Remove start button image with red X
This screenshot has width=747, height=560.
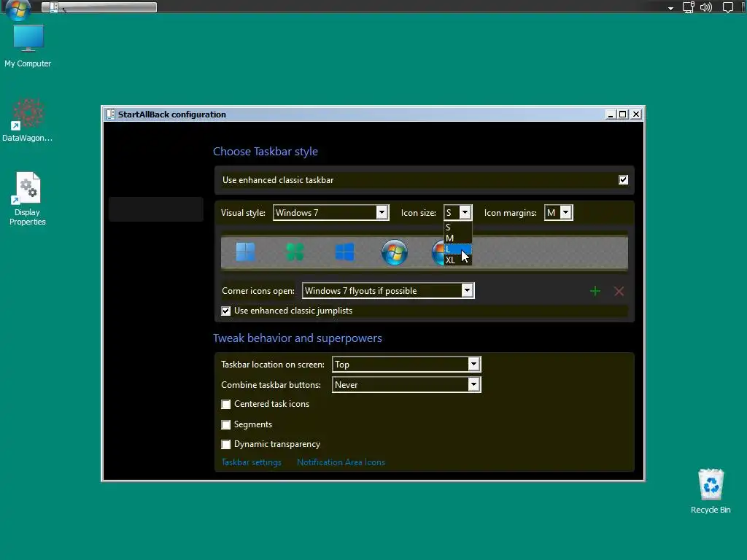click(619, 291)
